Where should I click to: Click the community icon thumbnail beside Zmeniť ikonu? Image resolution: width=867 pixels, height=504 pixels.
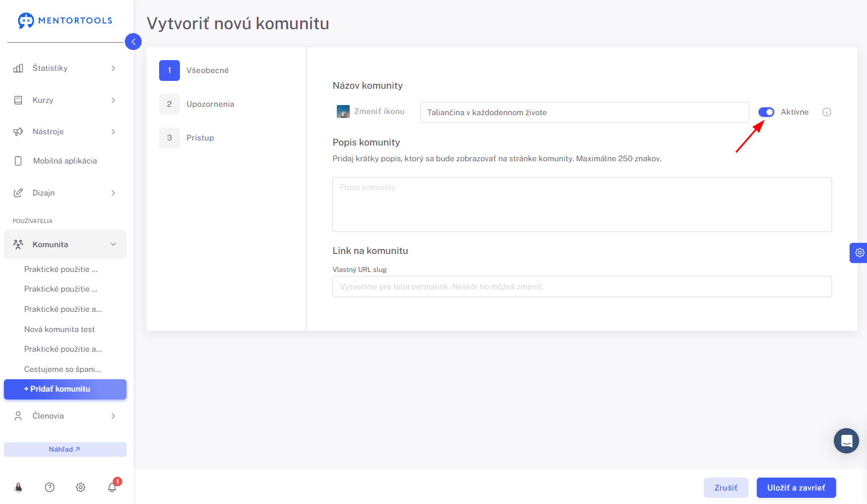coord(343,111)
